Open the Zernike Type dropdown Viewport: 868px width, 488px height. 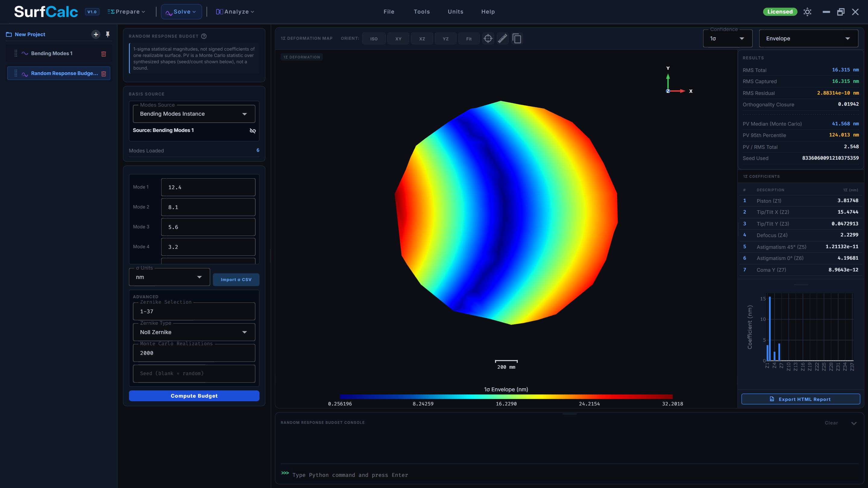coord(194,332)
